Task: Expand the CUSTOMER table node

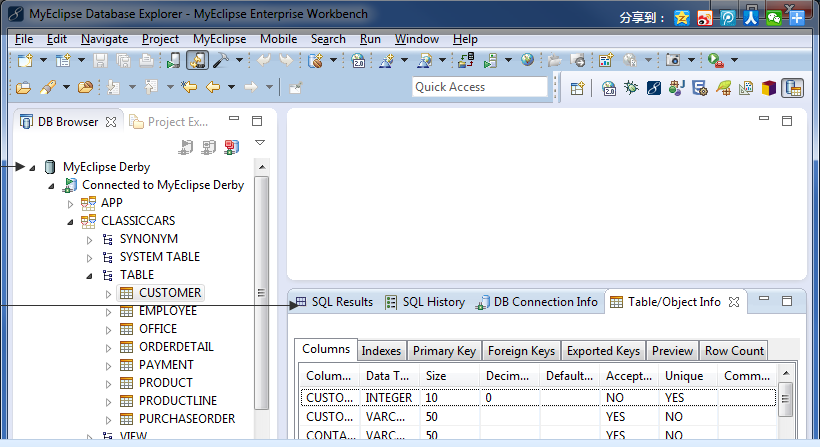Action: coord(108,294)
